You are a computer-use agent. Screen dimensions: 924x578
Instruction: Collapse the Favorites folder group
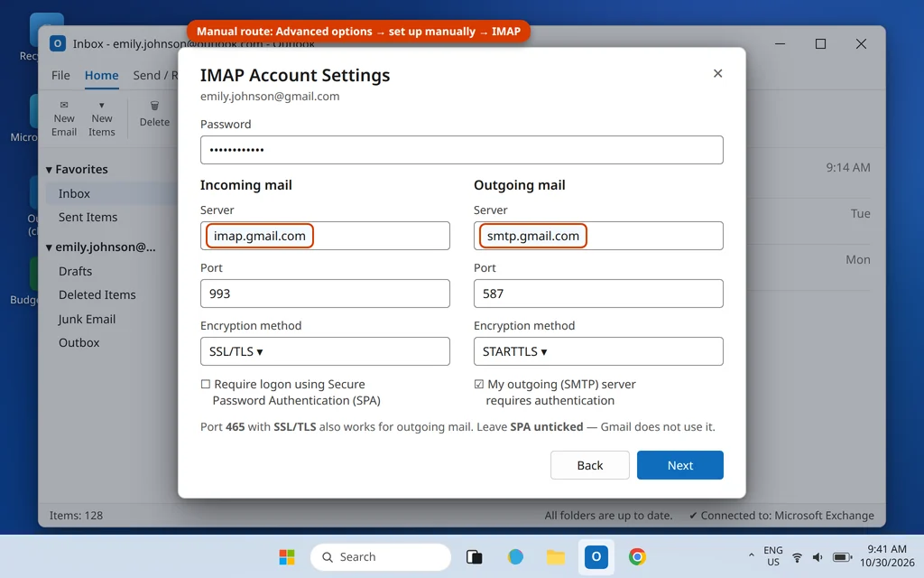point(49,170)
